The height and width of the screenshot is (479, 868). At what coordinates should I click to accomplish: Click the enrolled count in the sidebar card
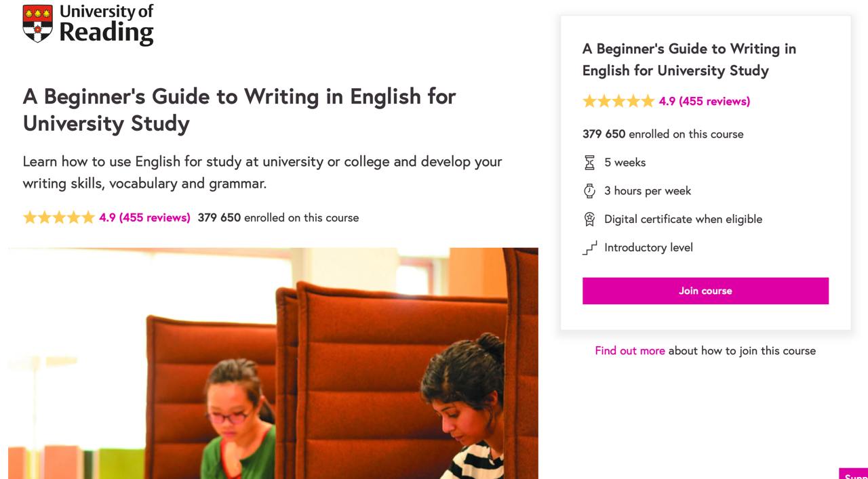663,134
